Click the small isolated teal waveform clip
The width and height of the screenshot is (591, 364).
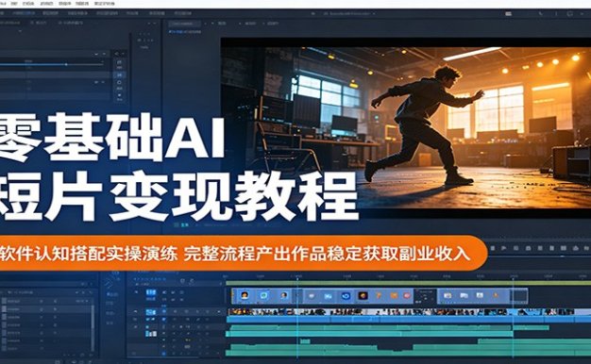click(305, 341)
